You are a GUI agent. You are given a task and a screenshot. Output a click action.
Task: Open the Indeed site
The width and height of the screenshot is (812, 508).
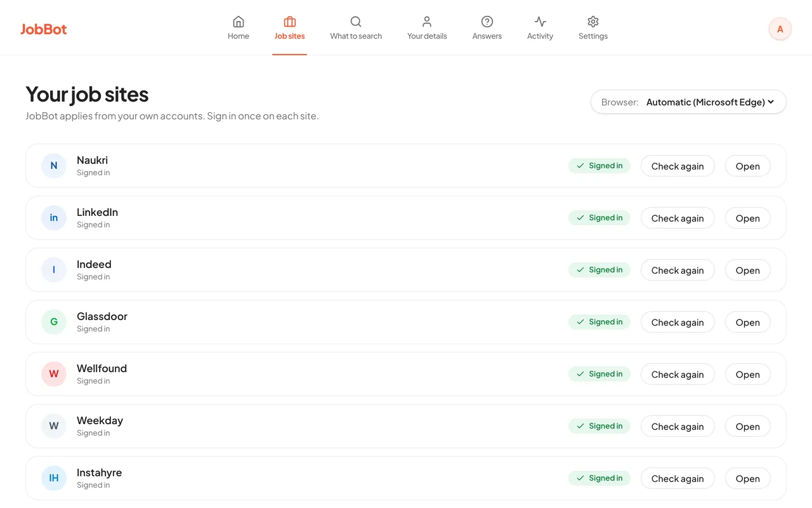(x=748, y=270)
